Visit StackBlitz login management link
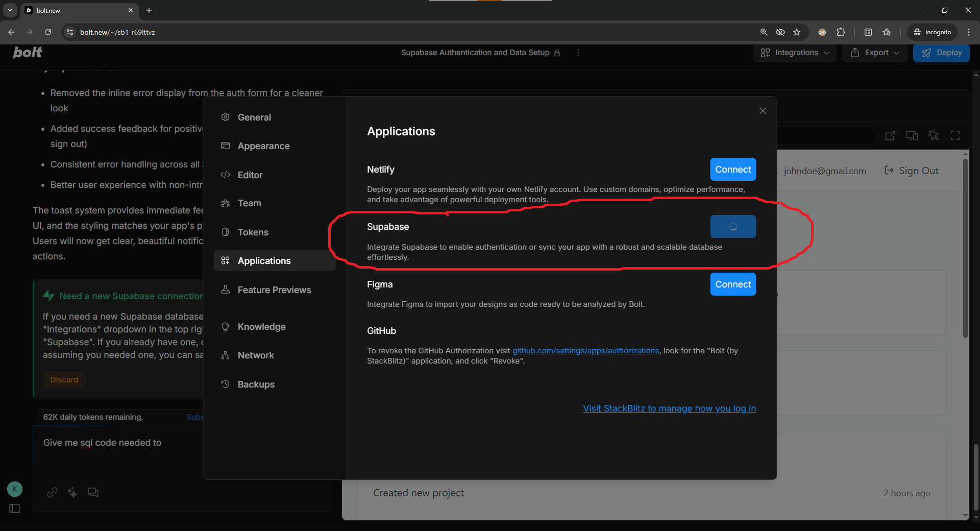Image resolution: width=980 pixels, height=531 pixels. [x=669, y=408]
